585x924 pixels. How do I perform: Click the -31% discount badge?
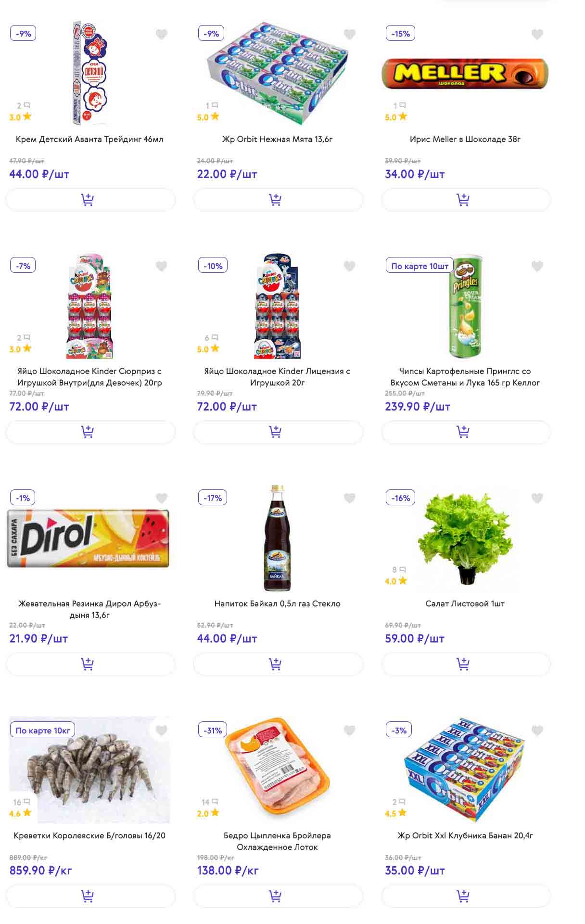(213, 730)
